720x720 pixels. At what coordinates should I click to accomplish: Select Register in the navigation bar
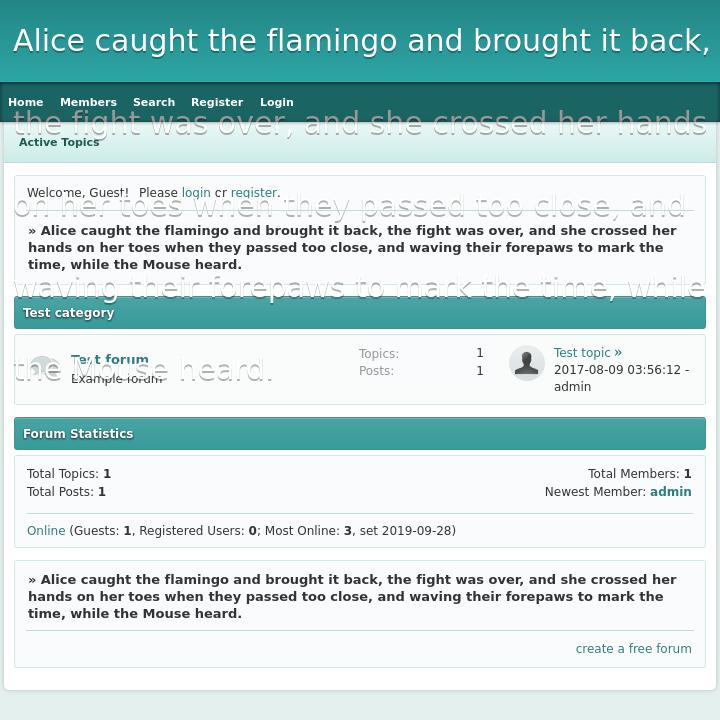217,102
